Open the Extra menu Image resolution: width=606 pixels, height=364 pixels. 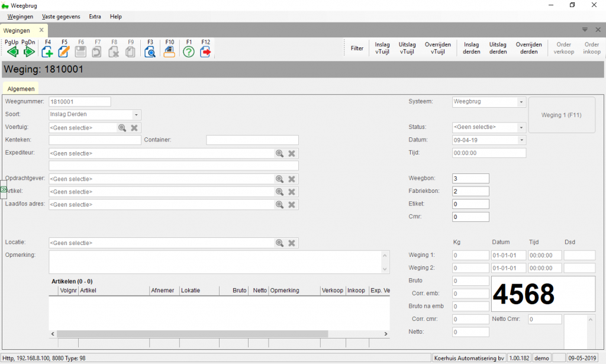(95, 17)
